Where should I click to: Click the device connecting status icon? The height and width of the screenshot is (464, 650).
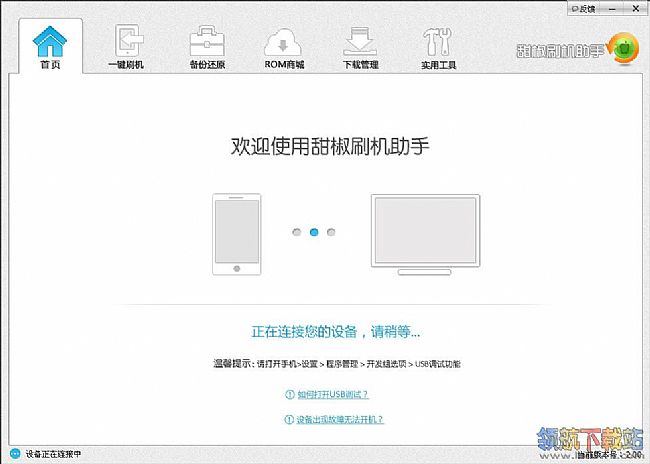(x=15, y=454)
